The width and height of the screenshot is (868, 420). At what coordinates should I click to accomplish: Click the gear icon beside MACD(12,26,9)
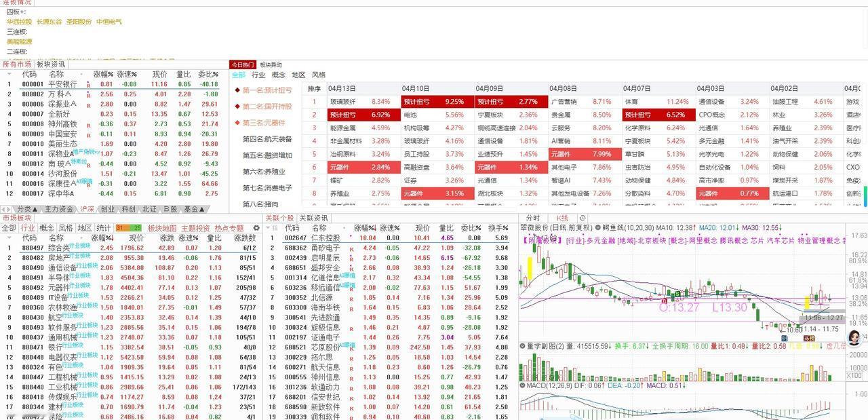pos(524,386)
